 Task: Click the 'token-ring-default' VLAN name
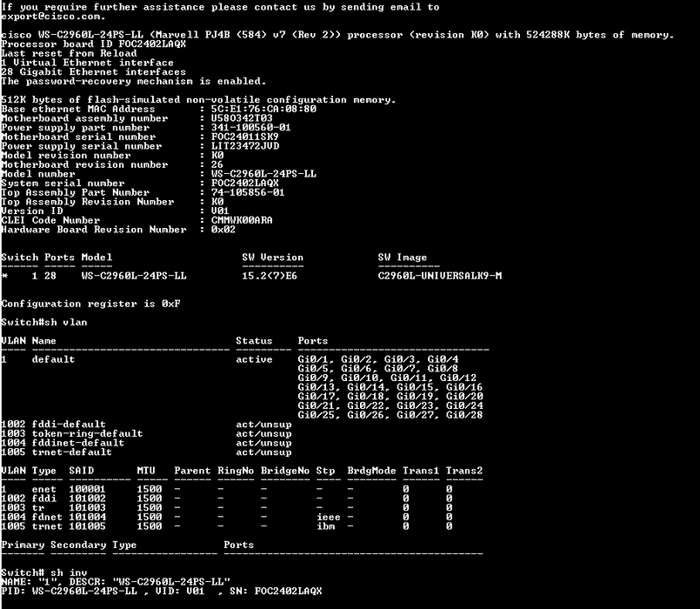[x=87, y=434]
